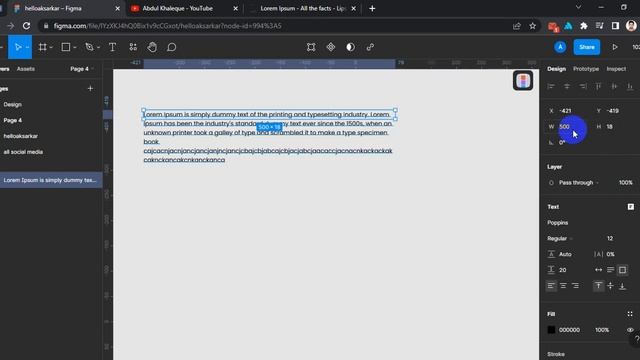
Task: Click the Present play button
Action: pyautogui.click(x=615, y=47)
